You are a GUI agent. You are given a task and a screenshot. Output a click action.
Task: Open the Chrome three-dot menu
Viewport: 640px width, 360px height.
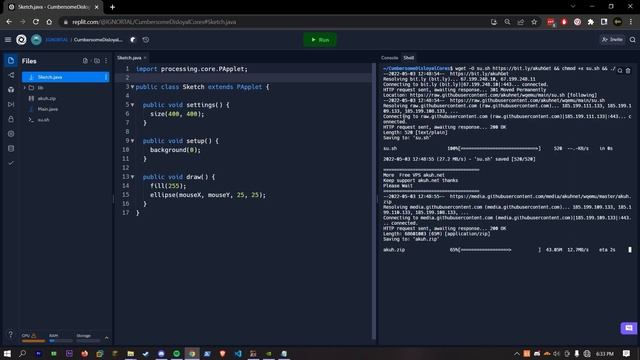pos(631,22)
